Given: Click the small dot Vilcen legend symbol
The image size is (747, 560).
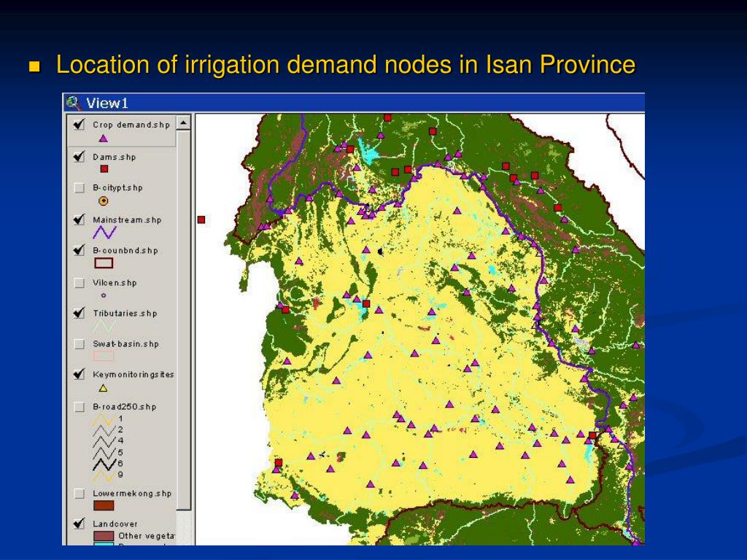Looking at the screenshot, I should [104, 295].
